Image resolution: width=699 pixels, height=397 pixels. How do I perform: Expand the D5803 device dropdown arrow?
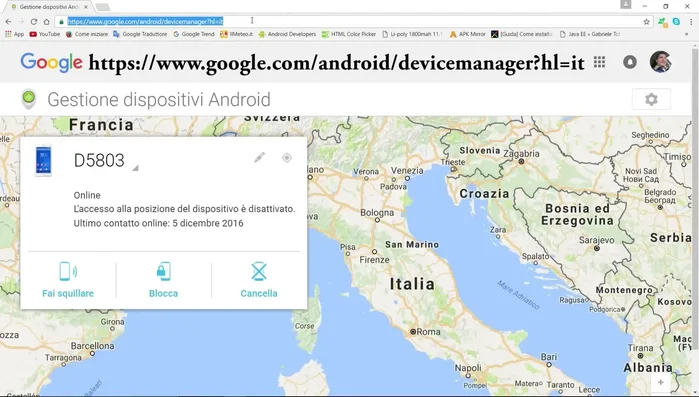[x=136, y=168]
